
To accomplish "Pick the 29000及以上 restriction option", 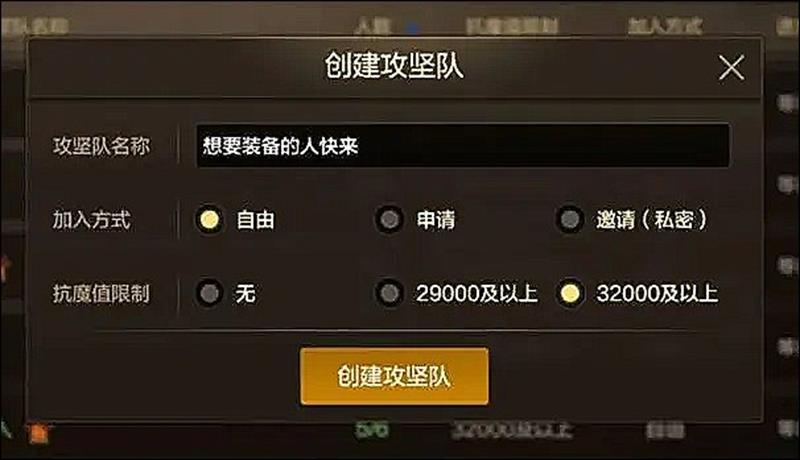I will pyautogui.click(x=390, y=293).
